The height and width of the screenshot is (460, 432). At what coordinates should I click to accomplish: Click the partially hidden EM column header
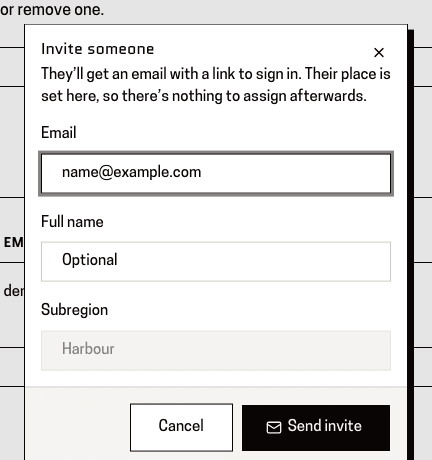tap(13, 243)
